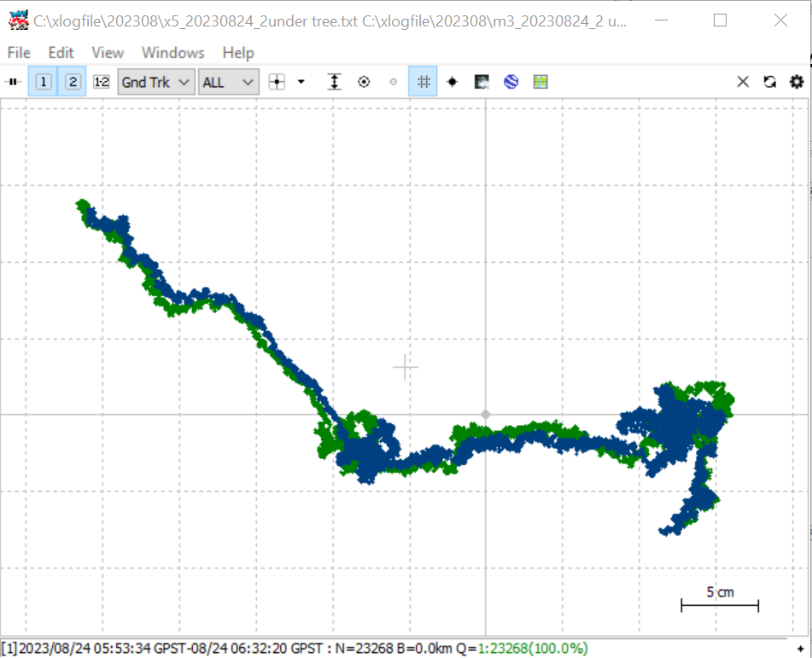This screenshot has height=658, width=812.
Task: Click the black diamond point marker icon
Action: pos(453,82)
